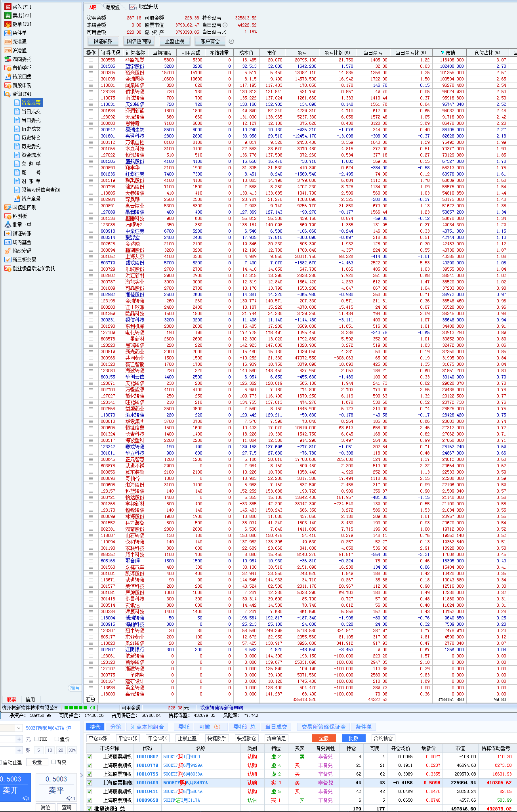Viewport: 517px width, 812px height.
Task: Toggle the FOK checkbox
Action: click(36, 739)
